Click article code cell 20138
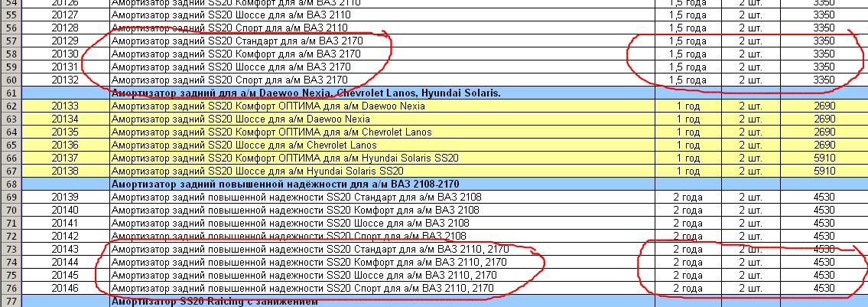The width and height of the screenshot is (868, 307). (x=65, y=171)
